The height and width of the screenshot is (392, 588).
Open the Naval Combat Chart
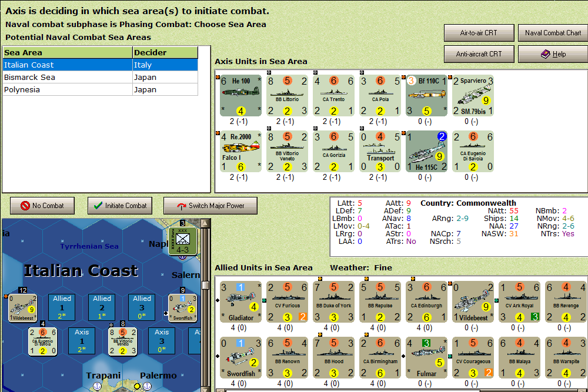coord(553,33)
